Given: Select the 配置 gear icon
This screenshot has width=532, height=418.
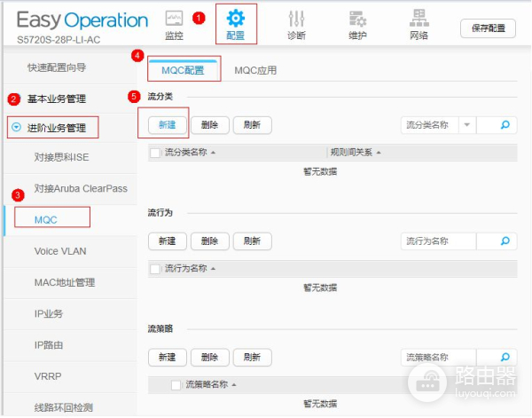Looking at the screenshot, I should 236,25.
